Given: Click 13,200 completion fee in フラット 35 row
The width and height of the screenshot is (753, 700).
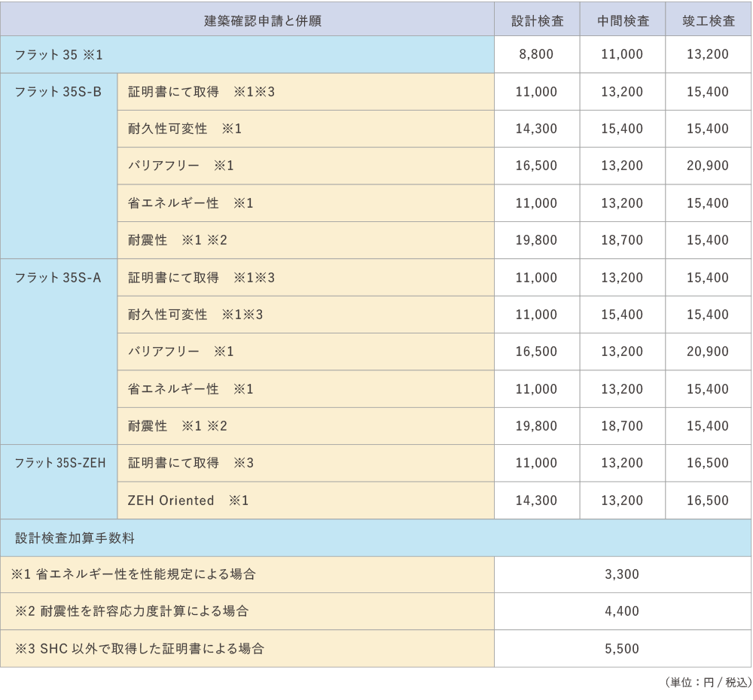Looking at the screenshot, I should pyautogui.click(x=708, y=54).
